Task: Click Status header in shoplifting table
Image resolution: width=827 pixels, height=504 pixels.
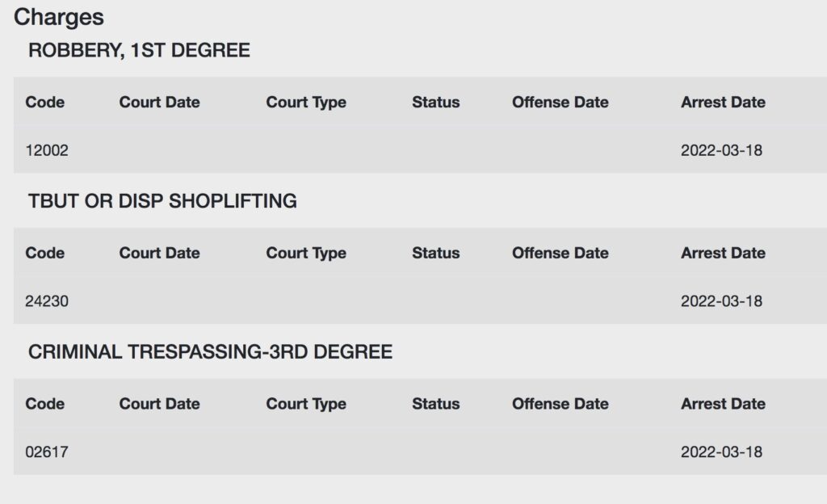Action: (435, 253)
